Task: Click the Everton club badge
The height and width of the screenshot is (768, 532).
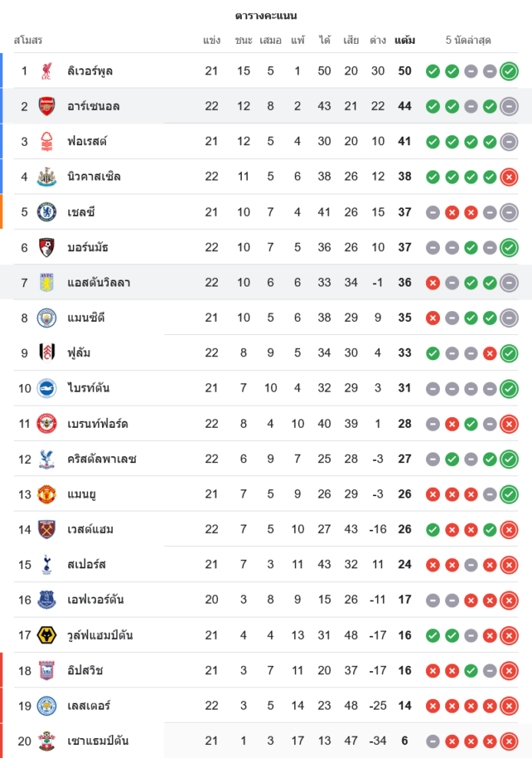Action: (47, 600)
